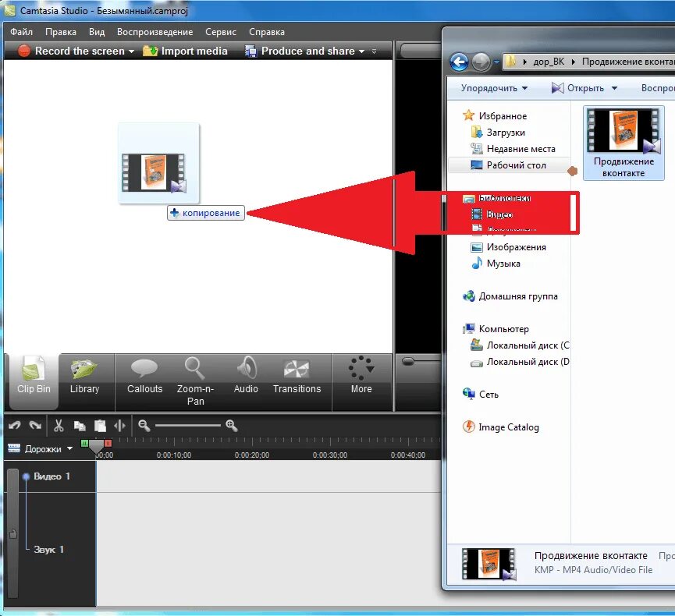Select Недавние места in Explorer sidebar
The width and height of the screenshot is (675, 616).
(x=513, y=149)
